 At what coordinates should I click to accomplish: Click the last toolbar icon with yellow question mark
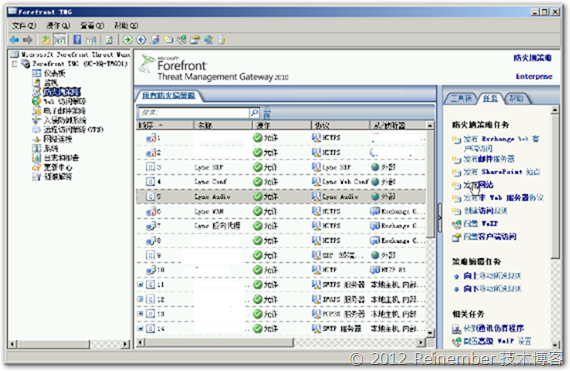click(222, 40)
